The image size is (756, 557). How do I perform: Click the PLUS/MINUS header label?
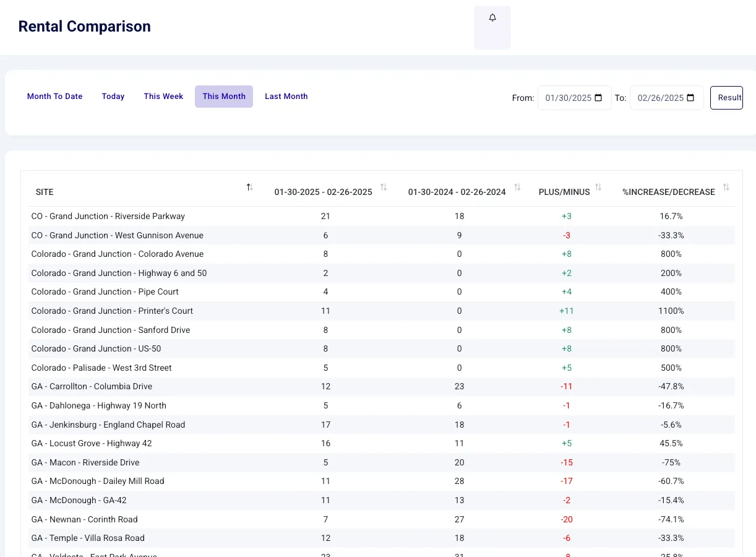(x=564, y=192)
